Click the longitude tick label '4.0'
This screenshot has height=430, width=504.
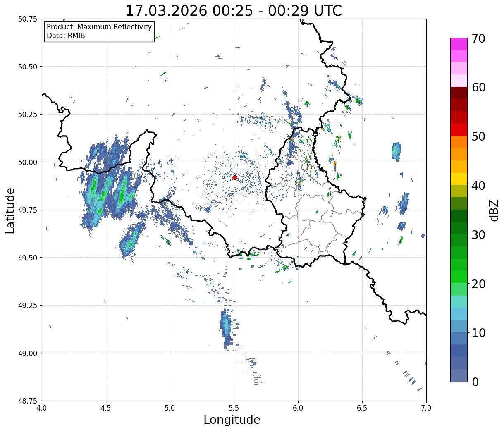[42, 408]
